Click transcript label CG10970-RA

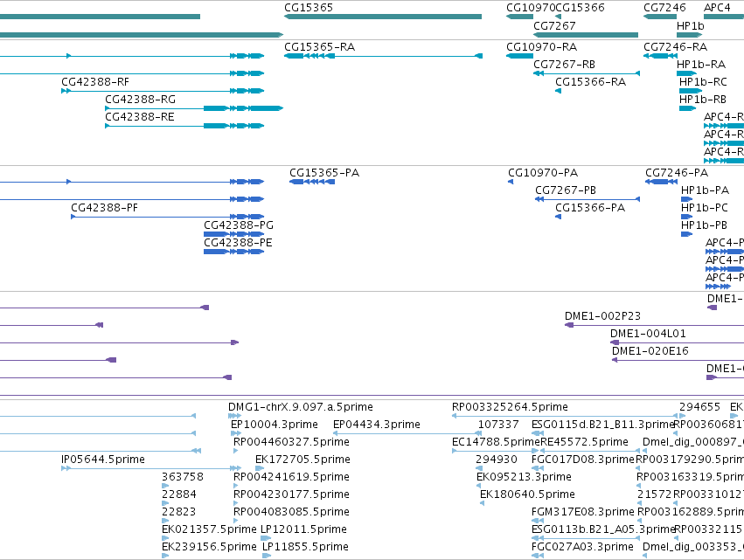point(541,47)
